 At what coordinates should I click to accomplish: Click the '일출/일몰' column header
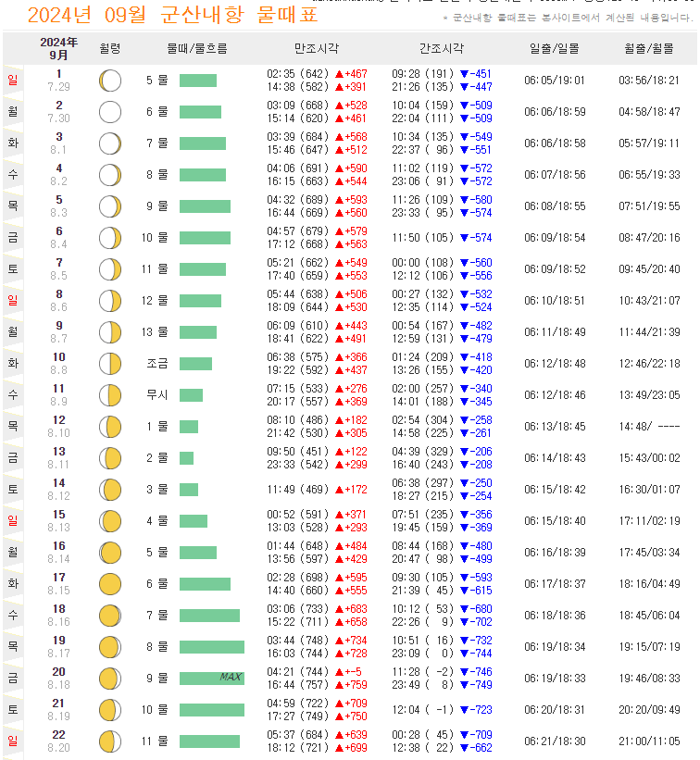click(555, 48)
